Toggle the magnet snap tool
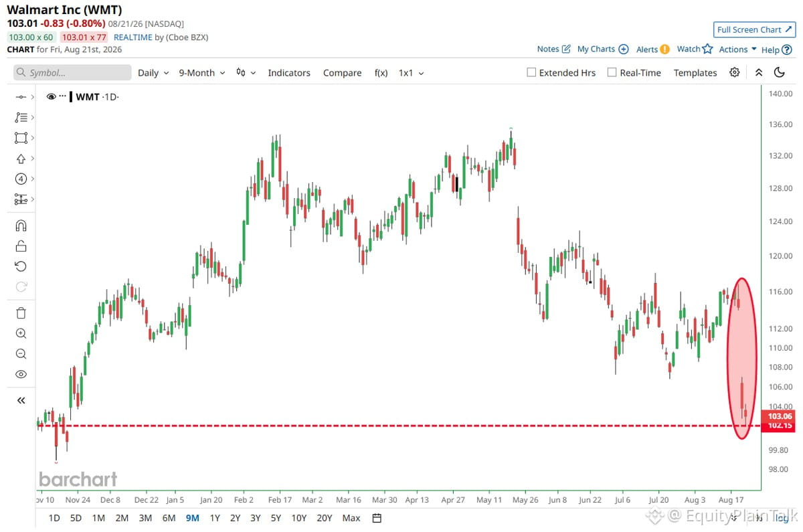This screenshot has height=532, width=803. click(x=21, y=226)
